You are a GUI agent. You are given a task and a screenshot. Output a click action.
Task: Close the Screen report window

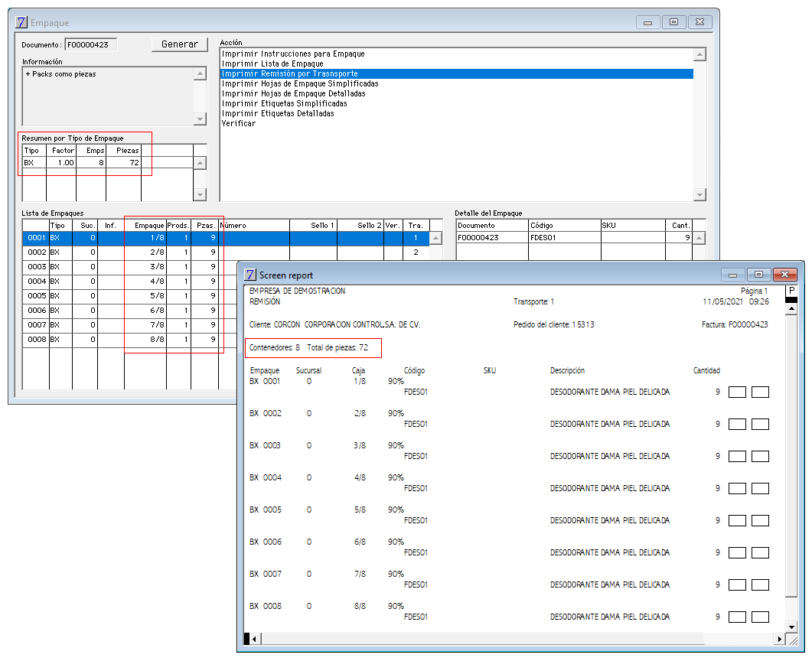click(784, 275)
